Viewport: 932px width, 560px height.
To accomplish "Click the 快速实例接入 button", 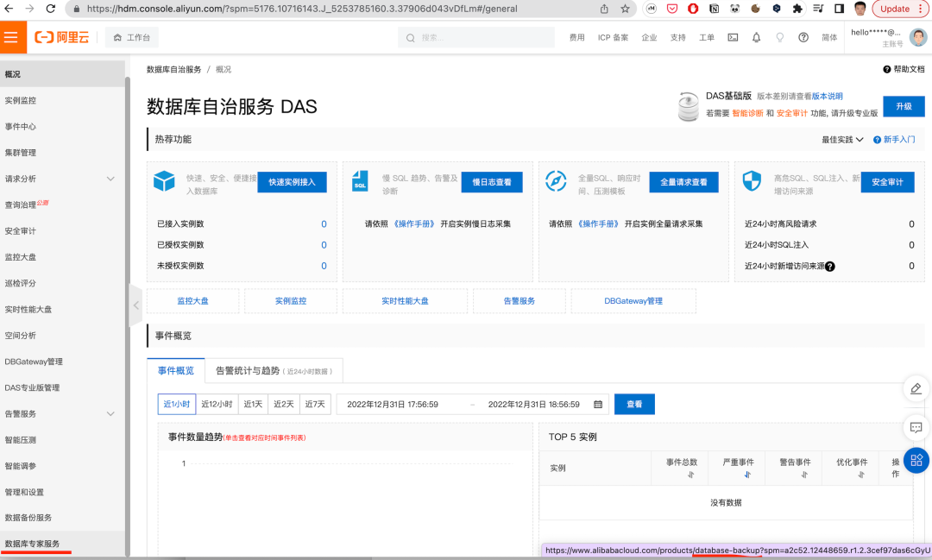I will 292,182.
